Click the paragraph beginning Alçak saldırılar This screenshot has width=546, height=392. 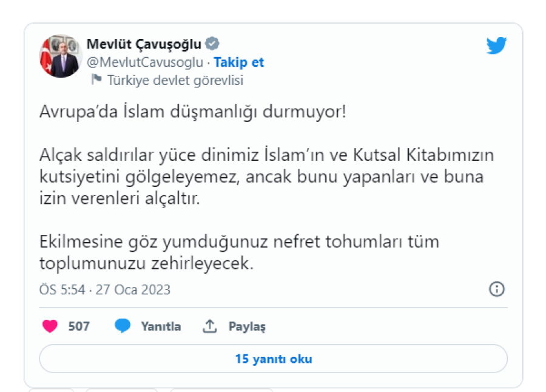click(x=267, y=177)
